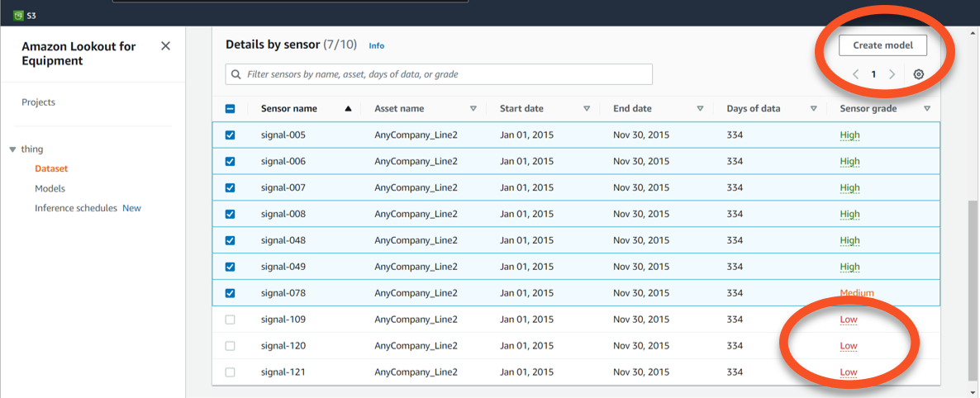Click the High grade for signal-008
The height and width of the screenshot is (398, 980).
pos(850,214)
